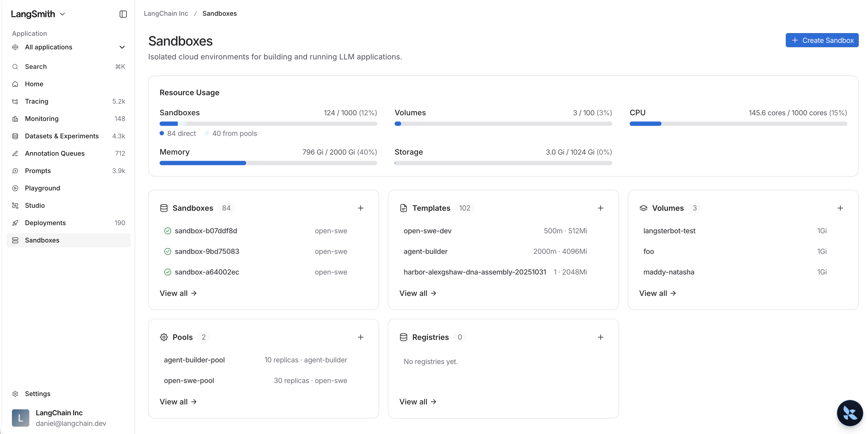Select the Monitoring icon in sidebar

click(15, 119)
